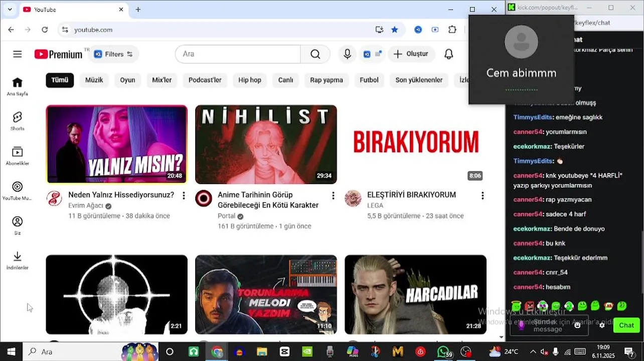Screen dimensions: 644x361
Task: Toggle muted volume icon in system tray
Action: tap(544, 352)
